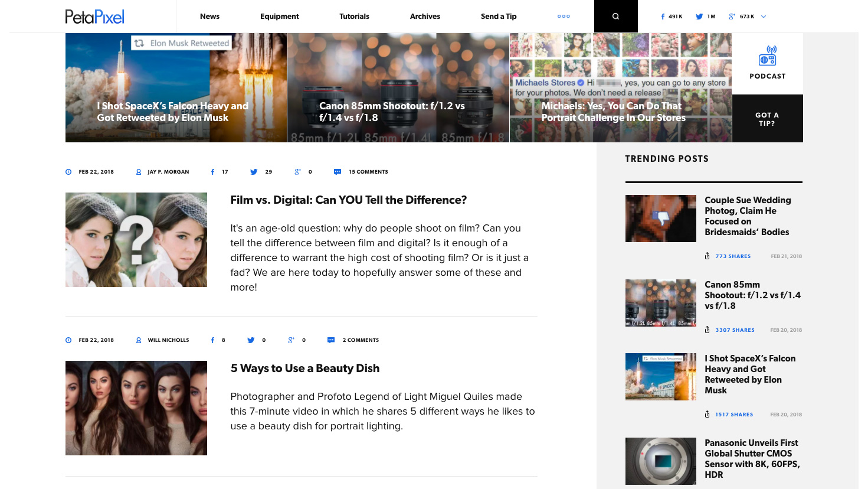The height and width of the screenshot is (489, 868).
Task: Open 5 Ways to Use a Beauty Dish title
Action: click(x=304, y=368)
